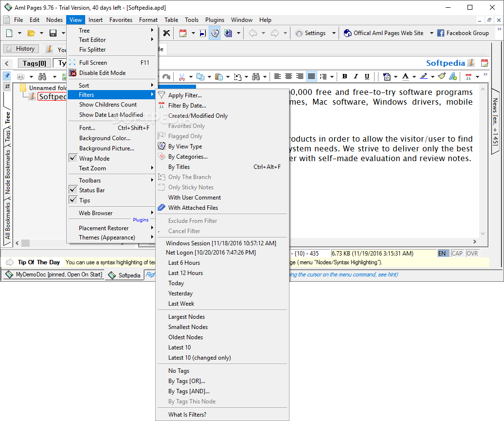Click the Save floppy disk icon
This screenshot has height=421, width=504.
point(53,33)
